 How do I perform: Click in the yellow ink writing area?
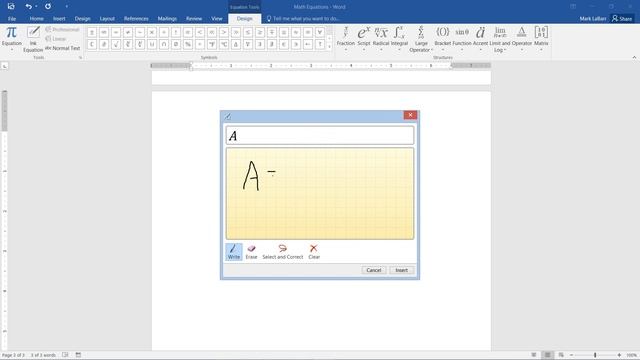pos(320,193)
